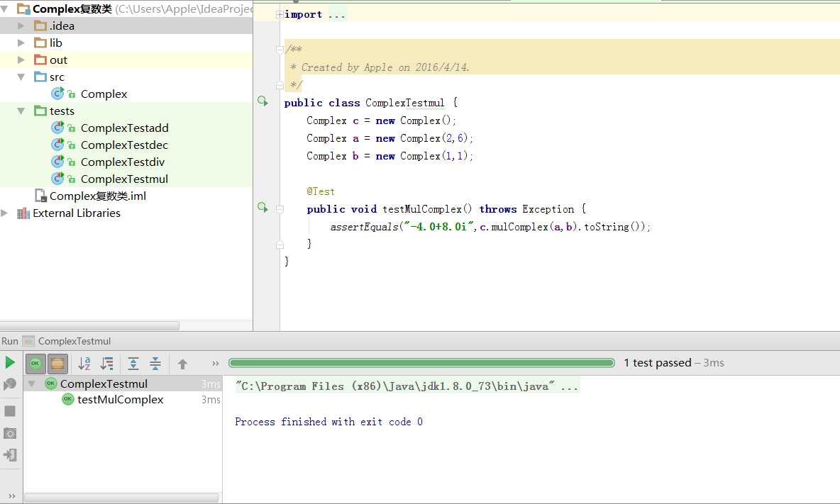
Task: Select the .idea folder icon
Action: pyautogui.click(x=40, y=26)
